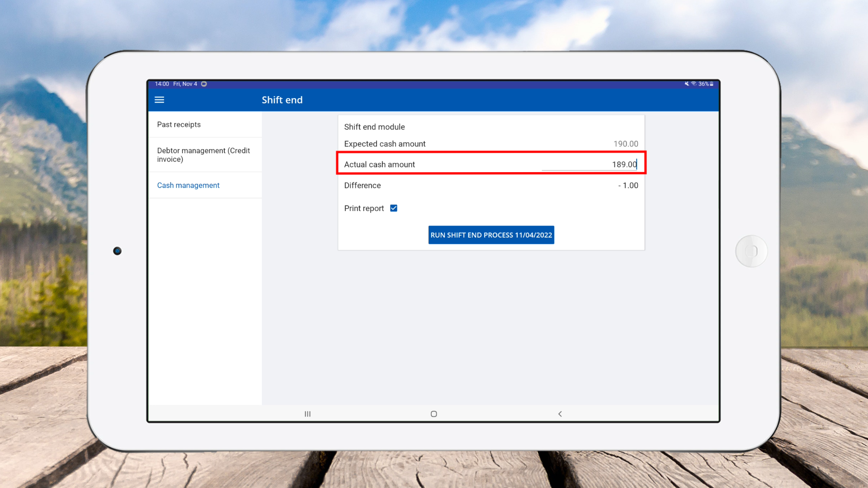Open Debtor management (Credit invoice)
Viewport: 868px width, 488px height.
tap(203, 155)
